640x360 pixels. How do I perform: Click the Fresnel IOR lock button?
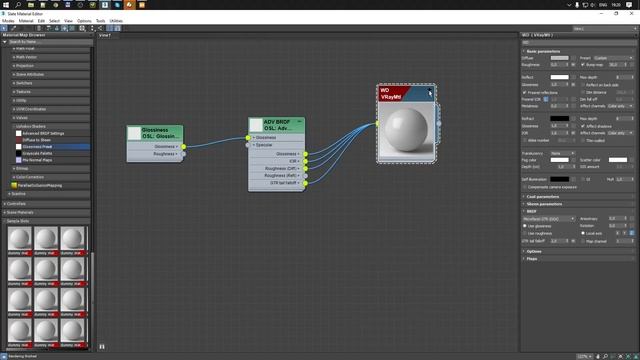(x=546, y=99)
